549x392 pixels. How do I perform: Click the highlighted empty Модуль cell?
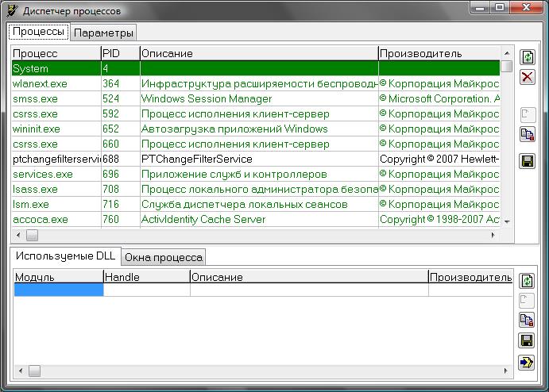(59, 290)
